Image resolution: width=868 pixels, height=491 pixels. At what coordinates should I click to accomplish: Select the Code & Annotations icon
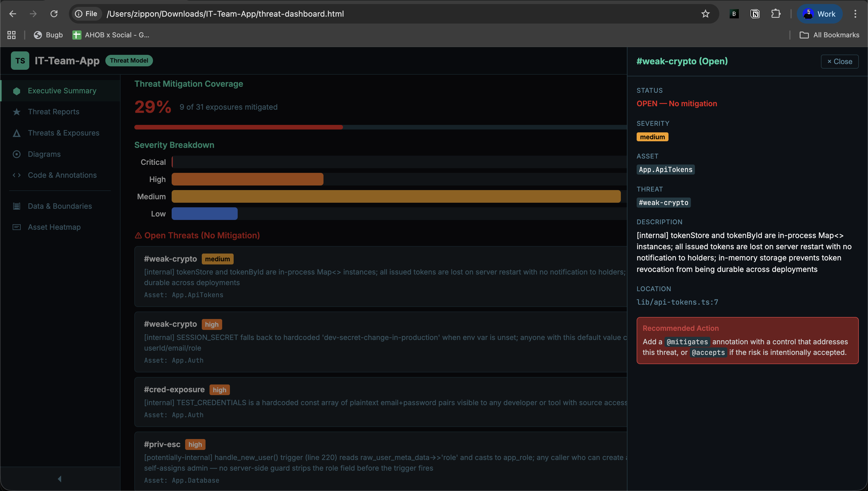pyautogui.click(x=17, y=175)
